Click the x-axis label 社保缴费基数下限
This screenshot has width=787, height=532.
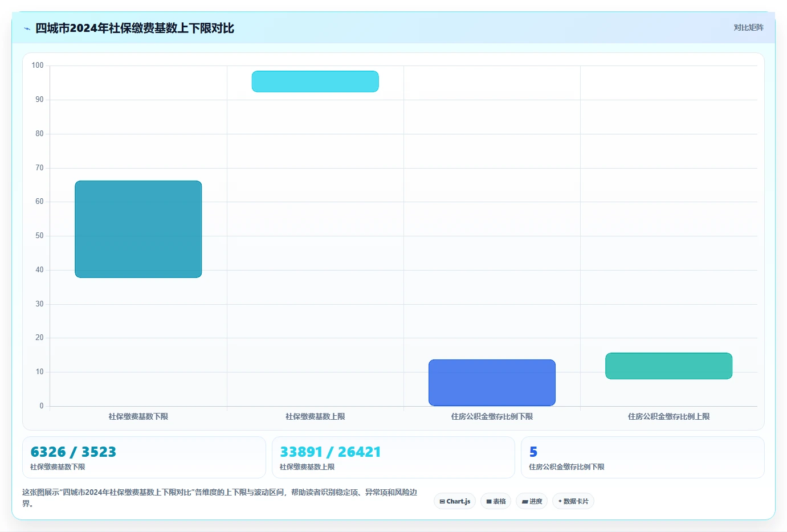[138, 416]
